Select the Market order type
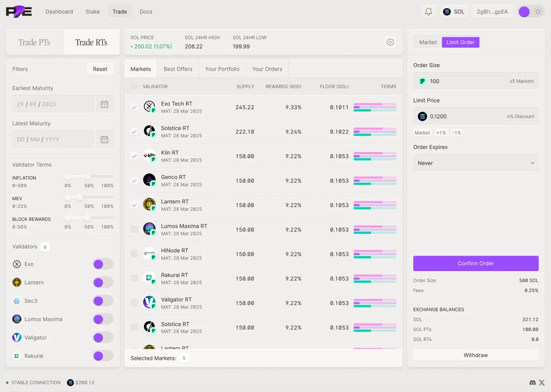This screenshot has width=551, height=392. pos(428,42)
